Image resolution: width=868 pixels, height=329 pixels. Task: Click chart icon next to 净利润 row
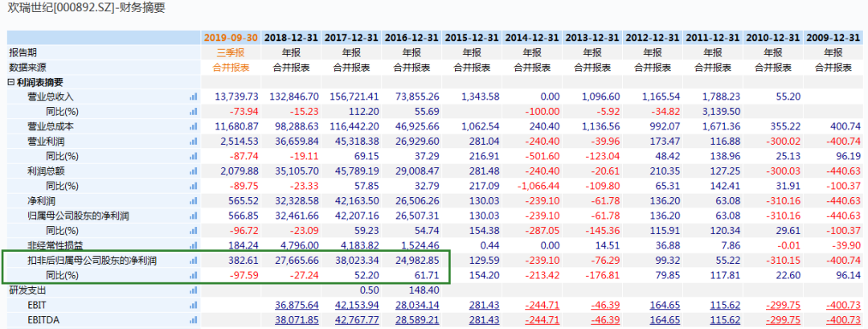tap(193, 201)
